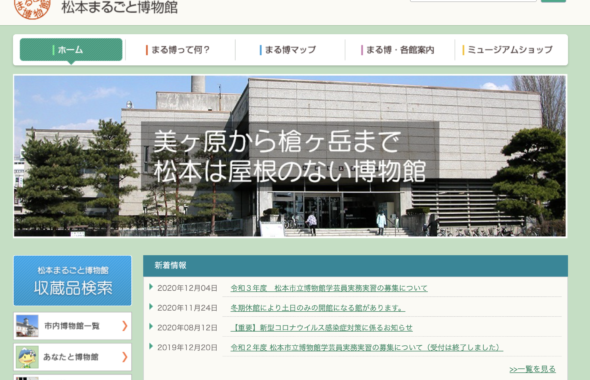Click the 市内博物館一覧 building thumbnail

click(x=27, y=326)
